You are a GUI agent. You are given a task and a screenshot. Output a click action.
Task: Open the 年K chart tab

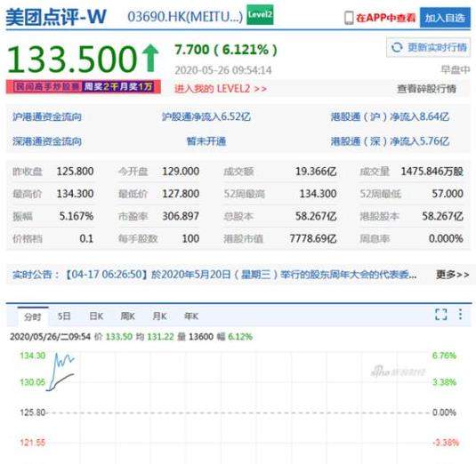pos(191,316)
